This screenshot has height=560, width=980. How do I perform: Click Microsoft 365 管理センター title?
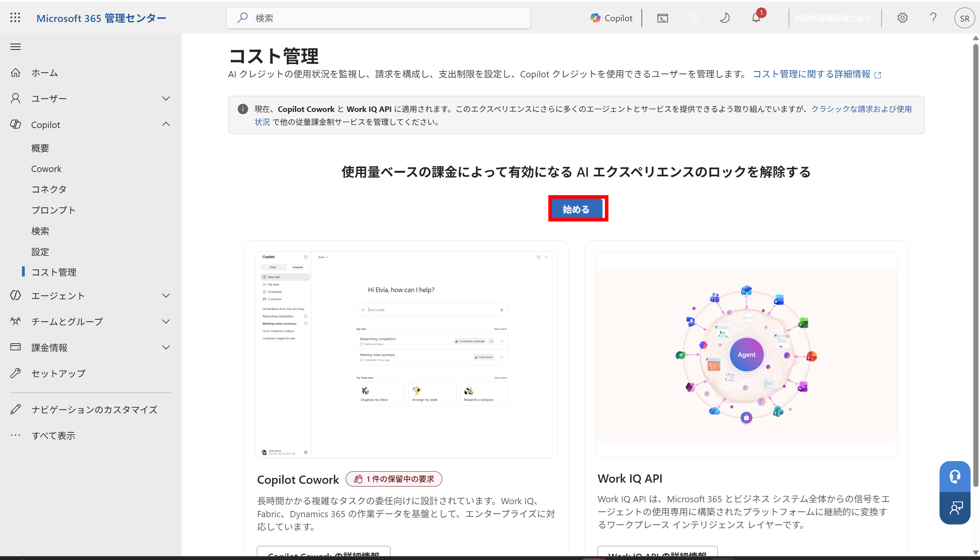point(101,18)
